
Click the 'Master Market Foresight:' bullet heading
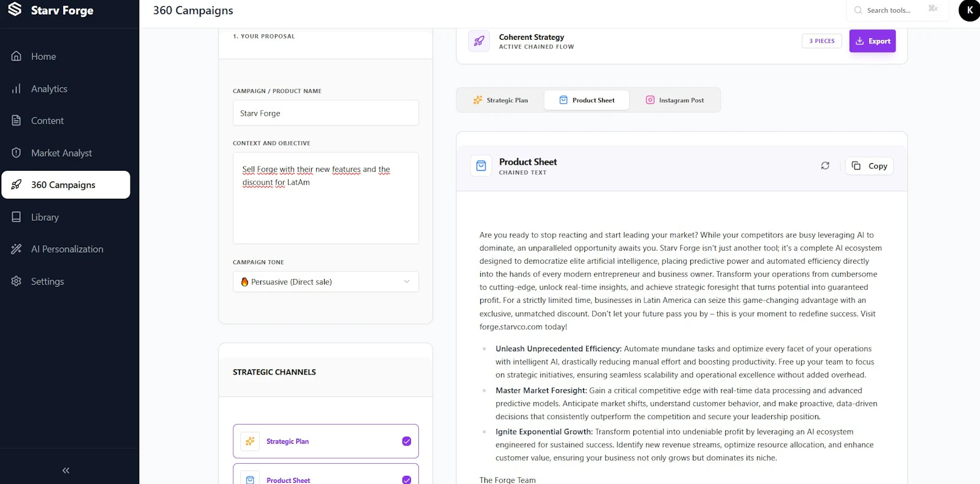541,390
